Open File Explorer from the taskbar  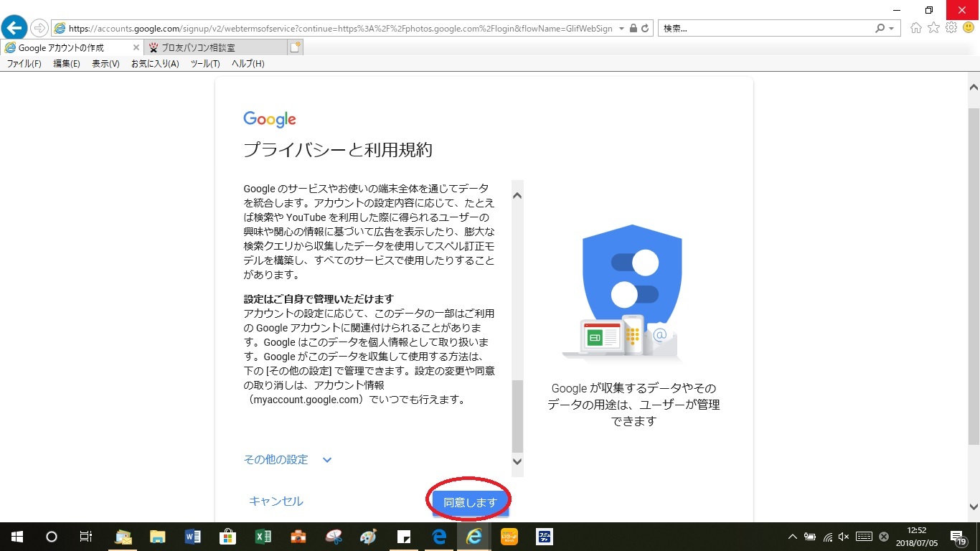158,537
